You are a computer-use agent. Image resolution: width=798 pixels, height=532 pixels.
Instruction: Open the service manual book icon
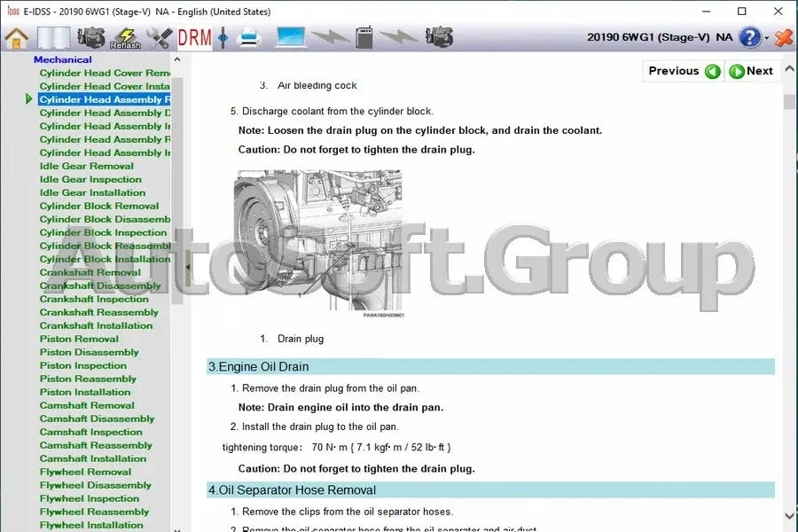pyautogui.click(x=53, y=38)
